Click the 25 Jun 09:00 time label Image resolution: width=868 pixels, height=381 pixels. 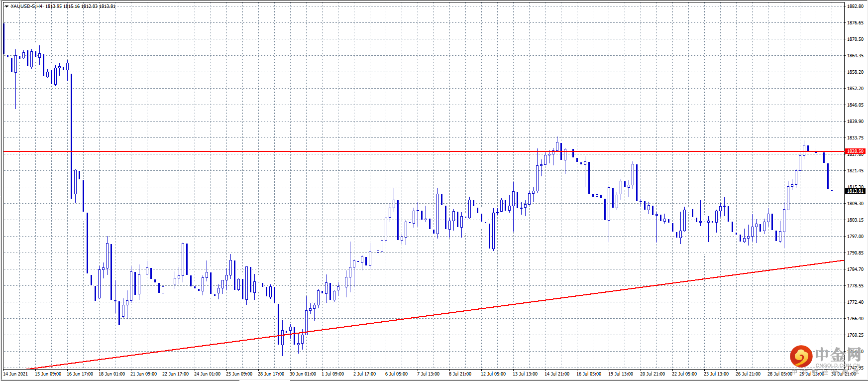click(x=239, y=374)
